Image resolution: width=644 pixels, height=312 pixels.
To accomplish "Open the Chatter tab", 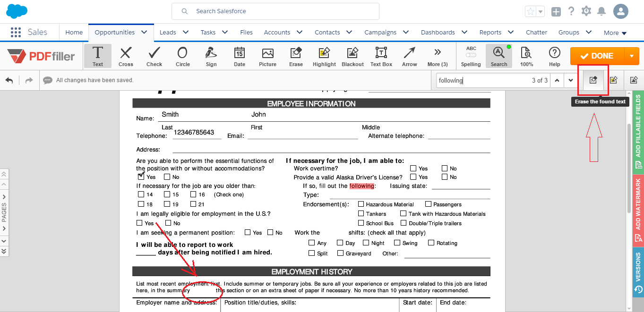I will click(x=536, y=32).
